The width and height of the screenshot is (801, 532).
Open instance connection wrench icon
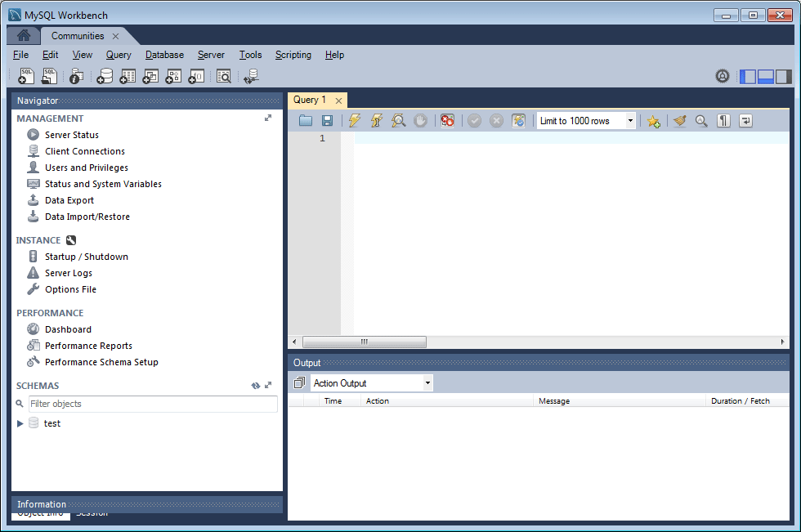tap(71, 240)
